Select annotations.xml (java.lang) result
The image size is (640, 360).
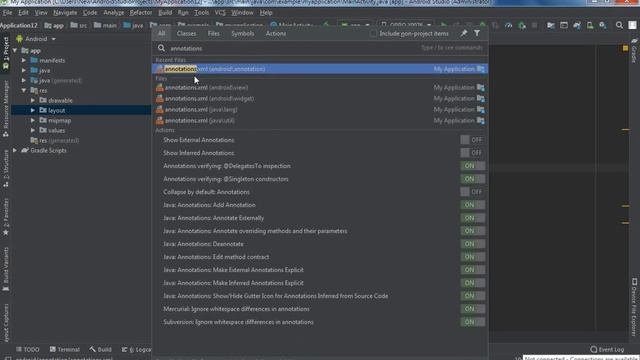(320, 109)
